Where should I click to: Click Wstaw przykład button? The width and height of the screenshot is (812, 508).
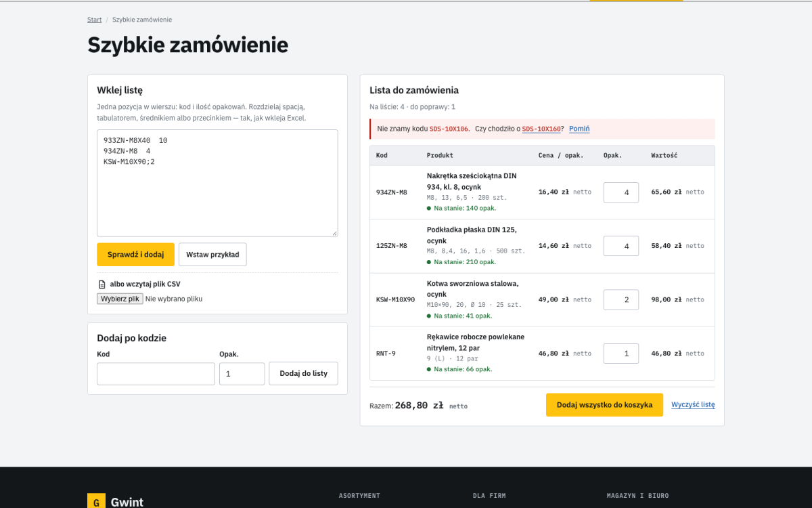(x=212, y=255)
